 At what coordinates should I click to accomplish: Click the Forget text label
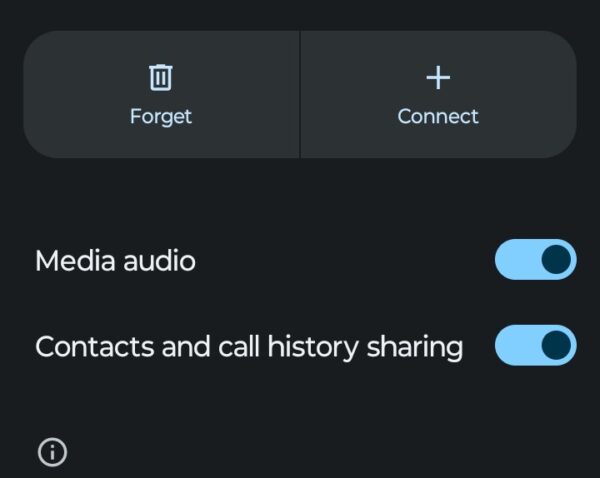(161, 116)
